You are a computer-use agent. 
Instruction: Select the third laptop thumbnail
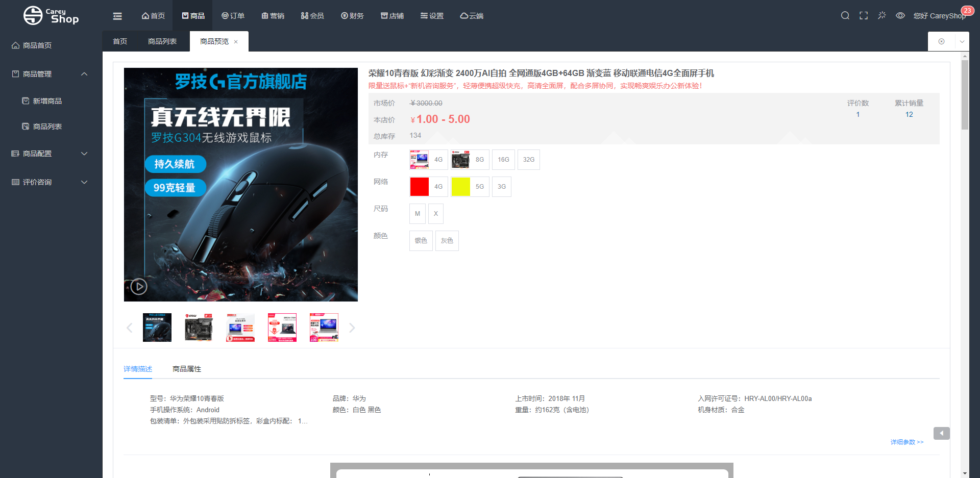pyautogui.click(x=240, y=328)
